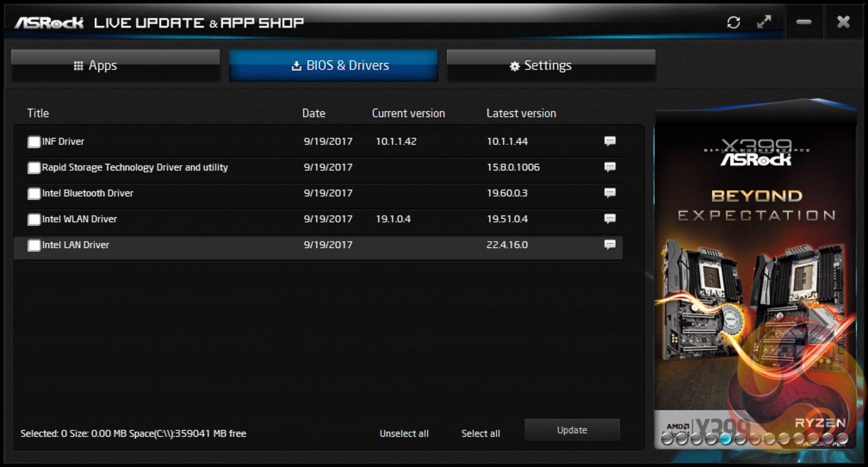Click the Title column header
868x467 pixels.
[38, 113]
